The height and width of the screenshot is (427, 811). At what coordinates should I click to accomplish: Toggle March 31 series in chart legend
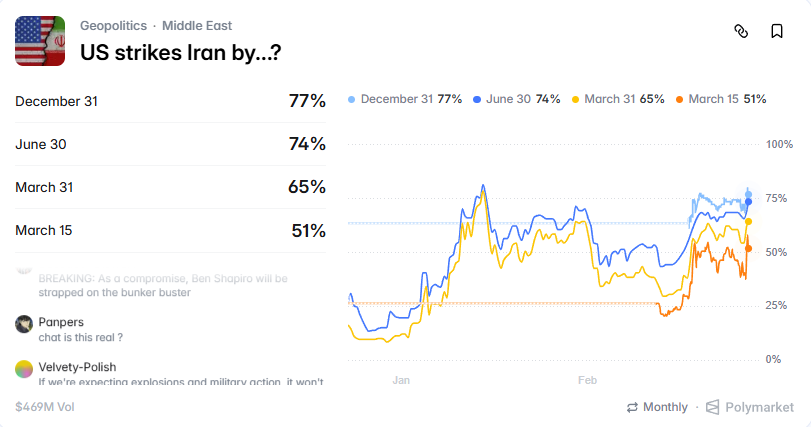617,99
